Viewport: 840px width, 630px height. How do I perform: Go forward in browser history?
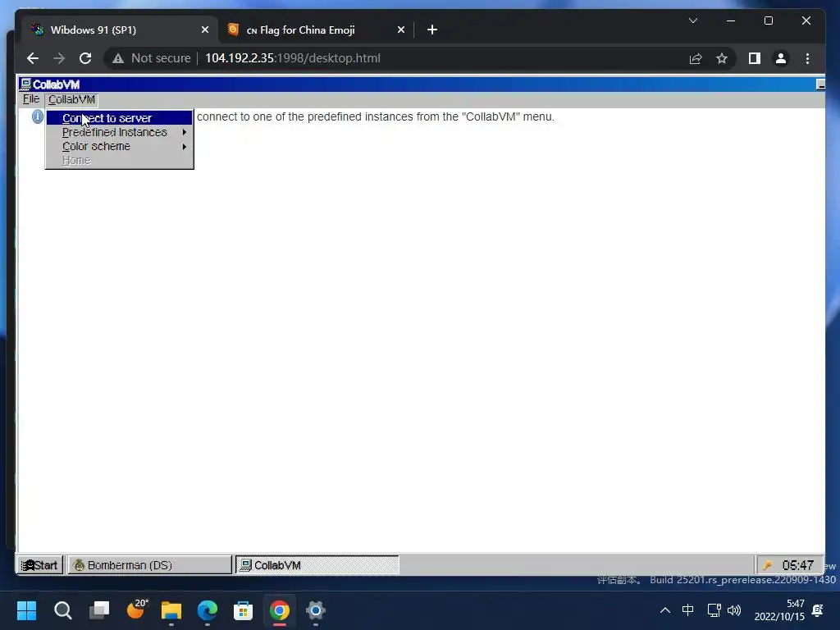59,58
